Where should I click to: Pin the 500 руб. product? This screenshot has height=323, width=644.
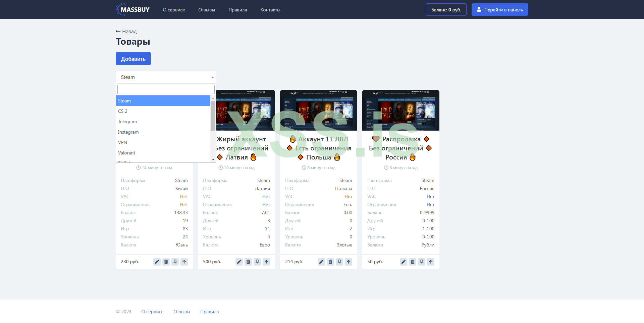pyautogui.click(x=257, y=262)
